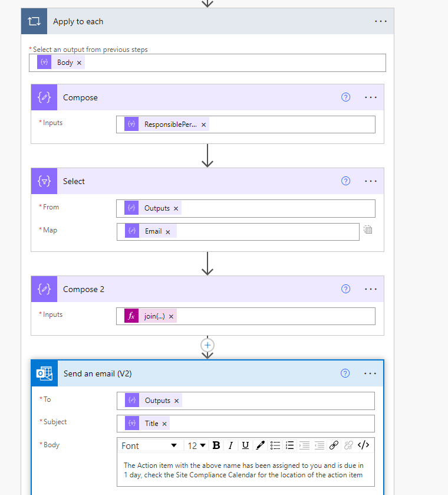The image size is (448, 495).
Task: Open the font color highlighter tool
Action: coord(260,445)
